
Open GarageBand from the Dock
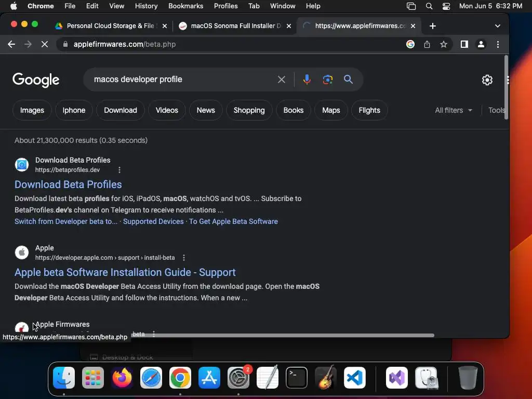tap(326, 378)
